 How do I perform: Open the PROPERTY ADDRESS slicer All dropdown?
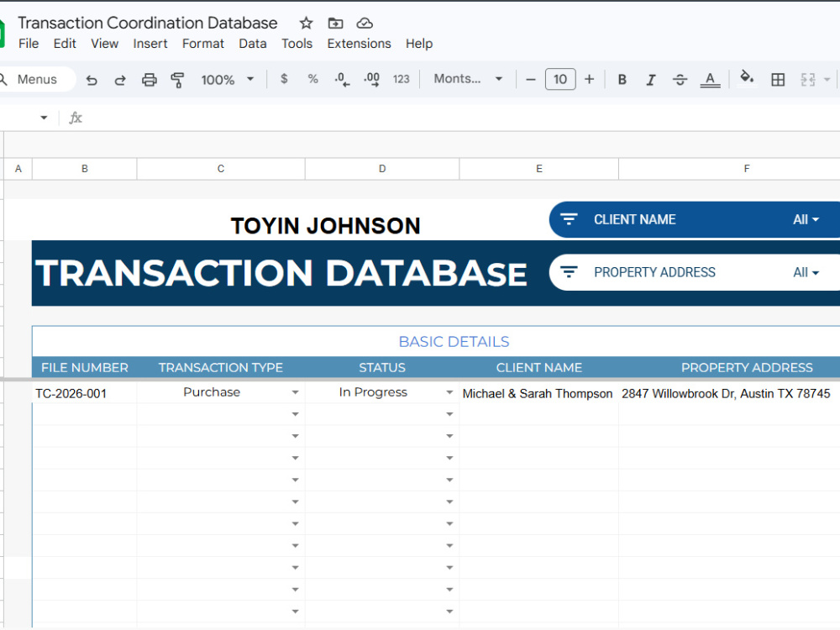pyautogui.click(x=806, y=273)
